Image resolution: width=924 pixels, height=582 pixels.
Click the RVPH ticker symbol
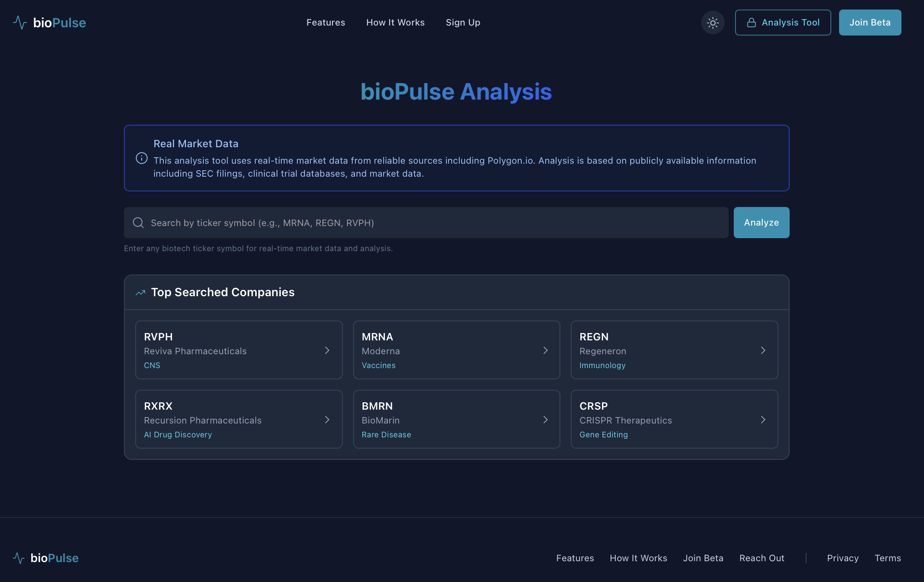point(158,337)
